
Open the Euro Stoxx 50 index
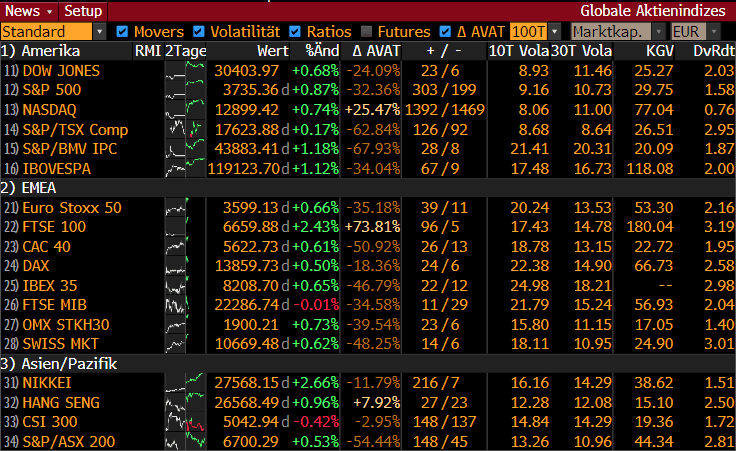72,207
